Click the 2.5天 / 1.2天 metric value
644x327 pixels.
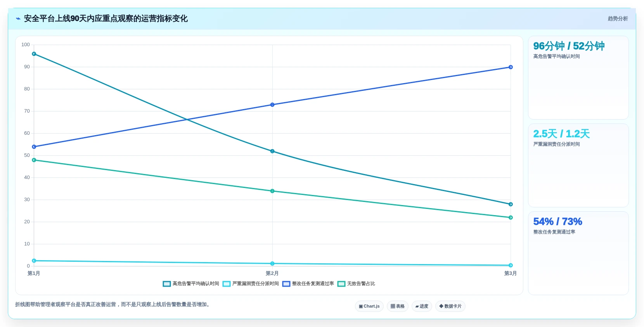pos(561,134)
